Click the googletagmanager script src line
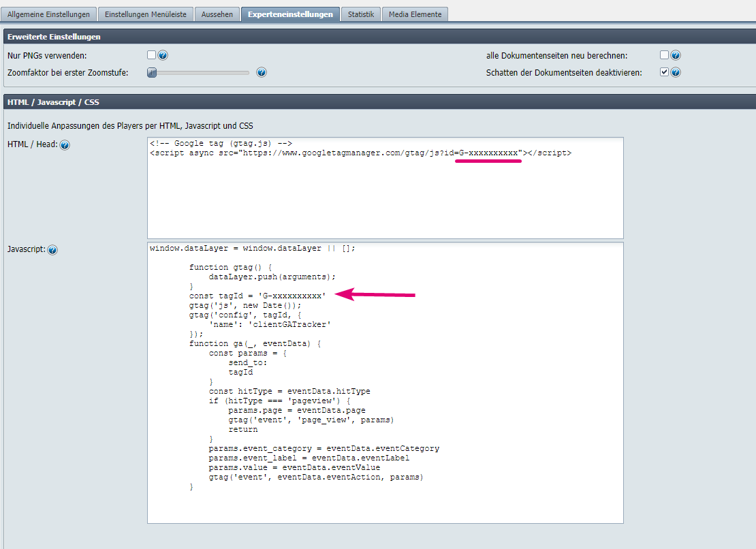756x549 pixels. (x=361, y=153)
